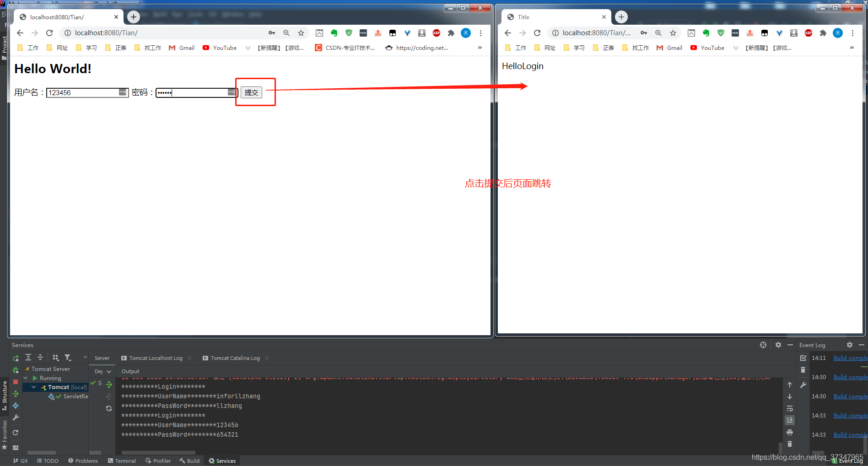Click the 提交 submit button
This screenshot has width=868, height=466.
[x=251, y=92]
